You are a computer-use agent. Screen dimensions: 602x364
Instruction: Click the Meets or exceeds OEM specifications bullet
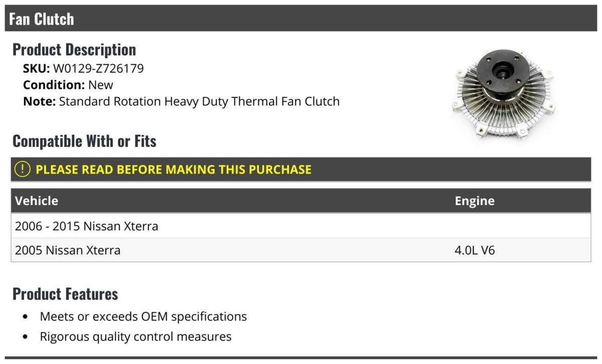[143, 317]
